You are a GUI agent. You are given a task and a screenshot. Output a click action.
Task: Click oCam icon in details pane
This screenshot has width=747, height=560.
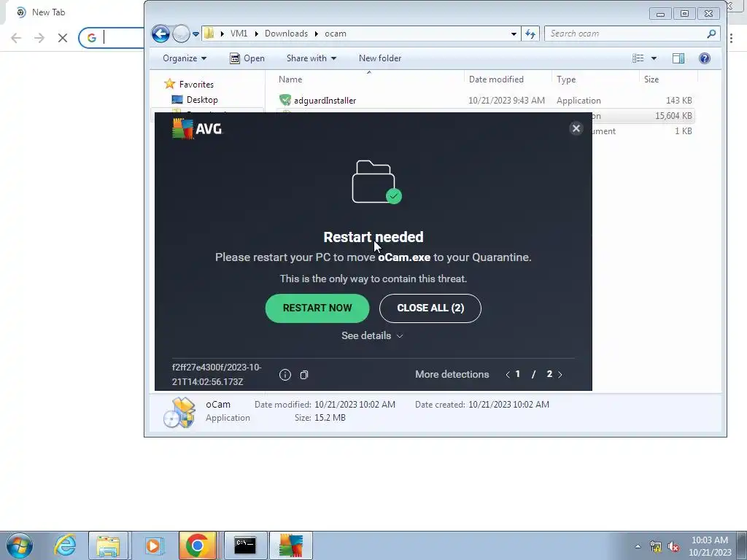(x=179, y=413)
